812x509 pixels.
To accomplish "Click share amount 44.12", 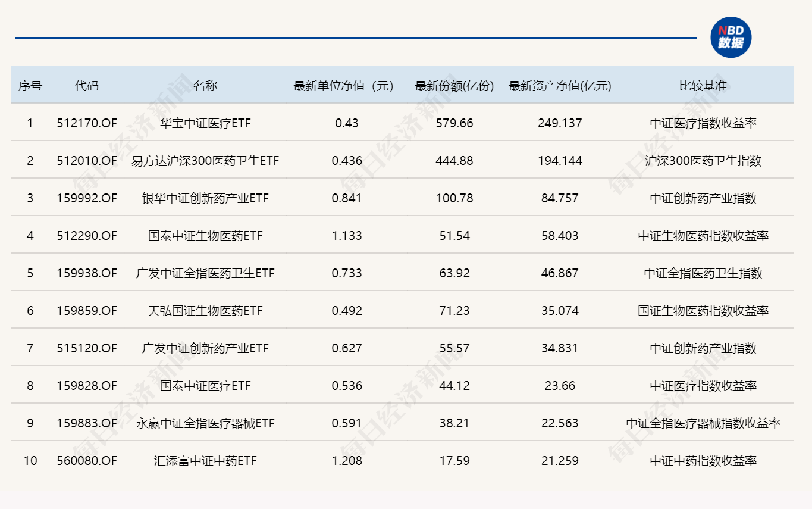I will click(454, 386).
